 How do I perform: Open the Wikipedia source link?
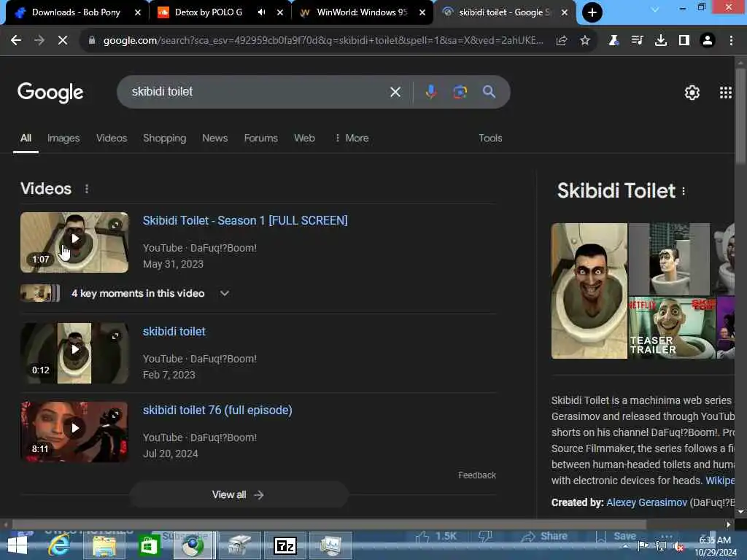[x=719, y=481]
